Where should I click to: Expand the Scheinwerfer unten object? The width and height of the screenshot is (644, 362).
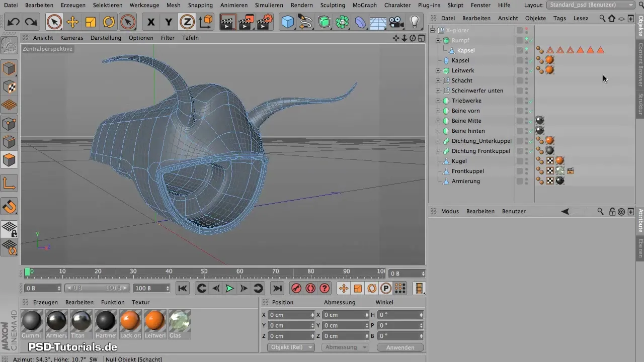[438, 90]
